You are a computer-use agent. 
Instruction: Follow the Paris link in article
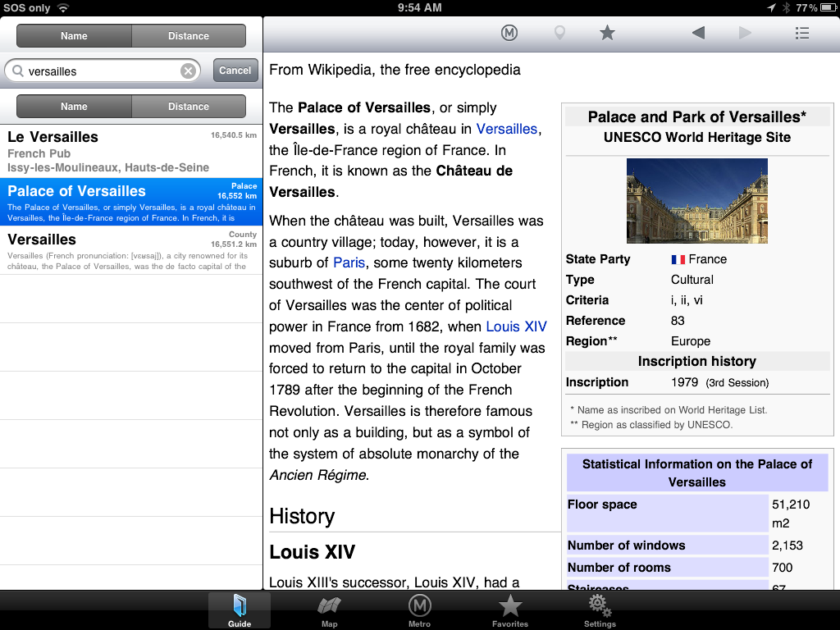point(349,262)
